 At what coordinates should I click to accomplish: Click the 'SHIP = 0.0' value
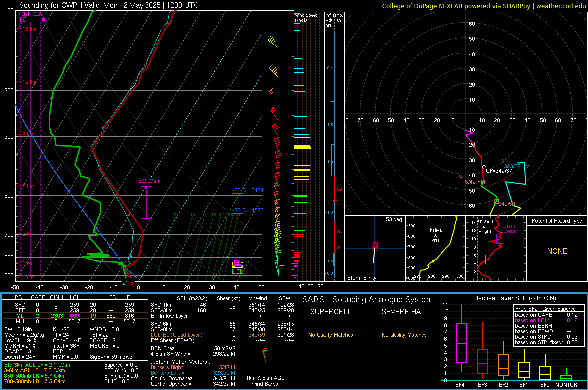pyautogui.click(x=117, y=381)
